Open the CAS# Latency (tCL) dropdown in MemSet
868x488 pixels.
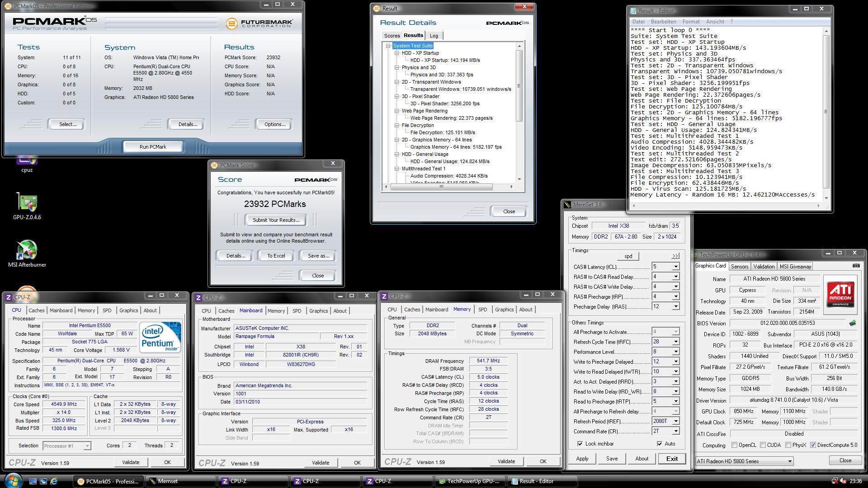[x=676, y=267]
